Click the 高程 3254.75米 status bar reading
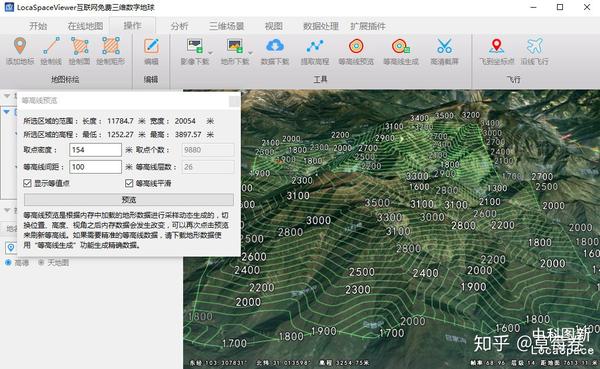Image resolution: width=600 pixels, height=369 pixels. tap(344, 362)
